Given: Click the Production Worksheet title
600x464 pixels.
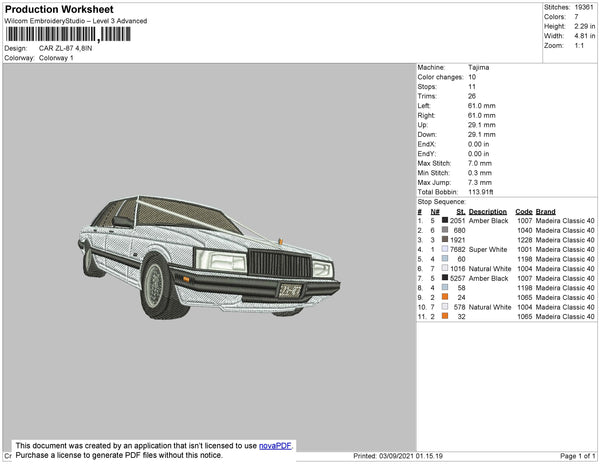Looking at the screenshot, I should click(x=58, y=10).
